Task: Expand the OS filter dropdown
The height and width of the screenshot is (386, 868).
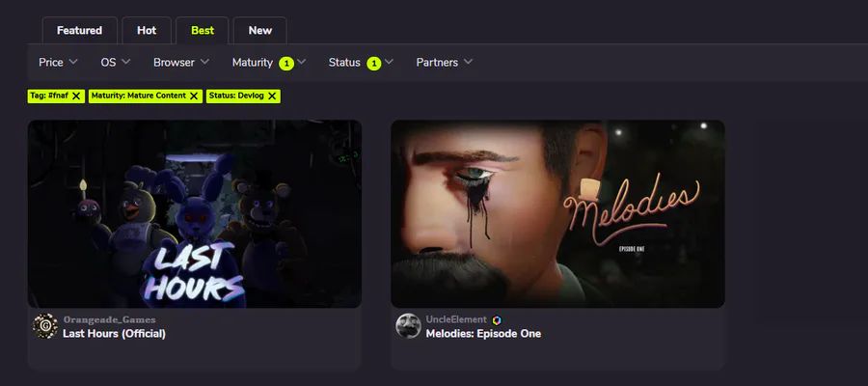Action: click(115, 63)
